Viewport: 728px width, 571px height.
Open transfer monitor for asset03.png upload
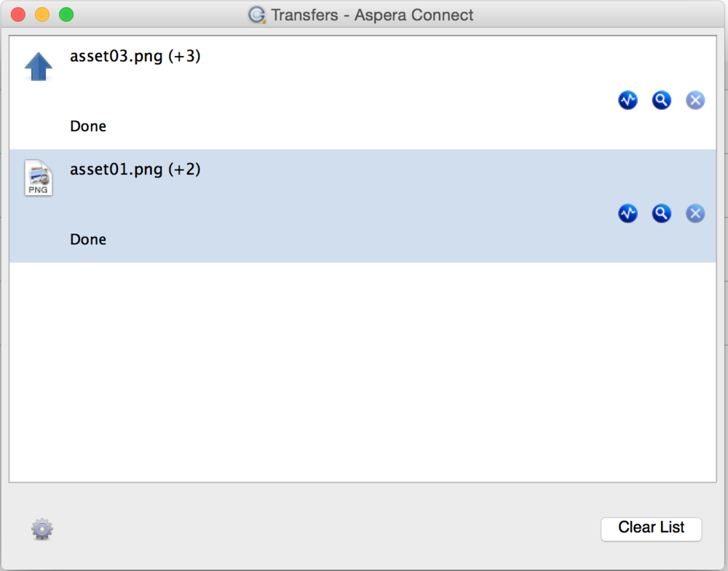628,100
